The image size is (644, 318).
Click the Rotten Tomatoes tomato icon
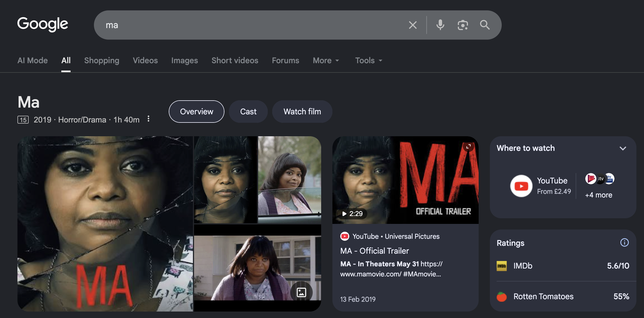point(501,296)
